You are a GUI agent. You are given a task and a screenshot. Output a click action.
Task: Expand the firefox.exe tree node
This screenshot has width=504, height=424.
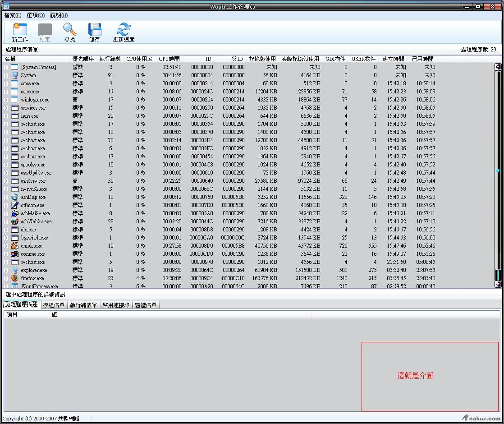coord(6,278)
